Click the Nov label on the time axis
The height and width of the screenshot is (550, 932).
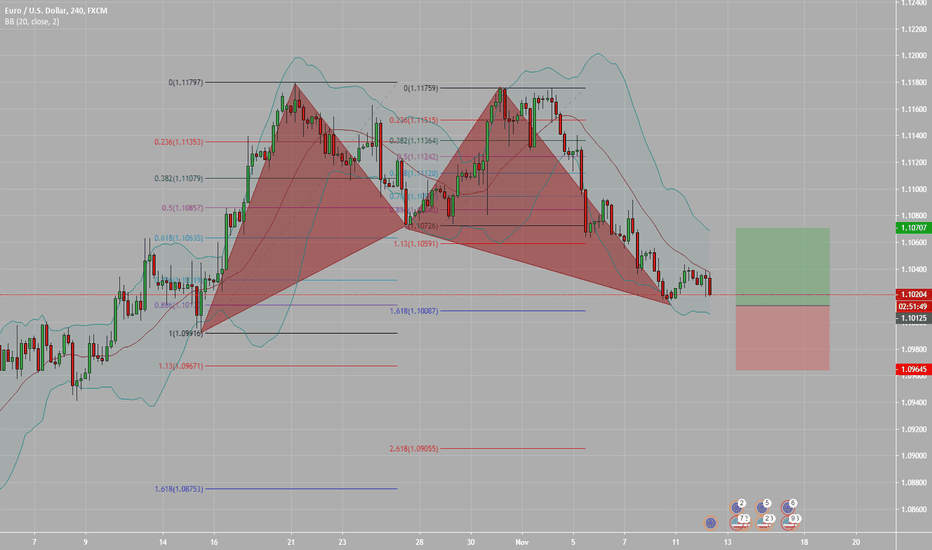pyautogui.click(x=522, y=542)
